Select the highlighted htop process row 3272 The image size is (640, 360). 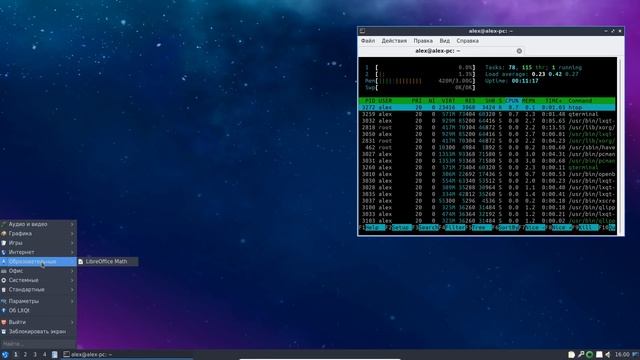(x=487, y=107)
